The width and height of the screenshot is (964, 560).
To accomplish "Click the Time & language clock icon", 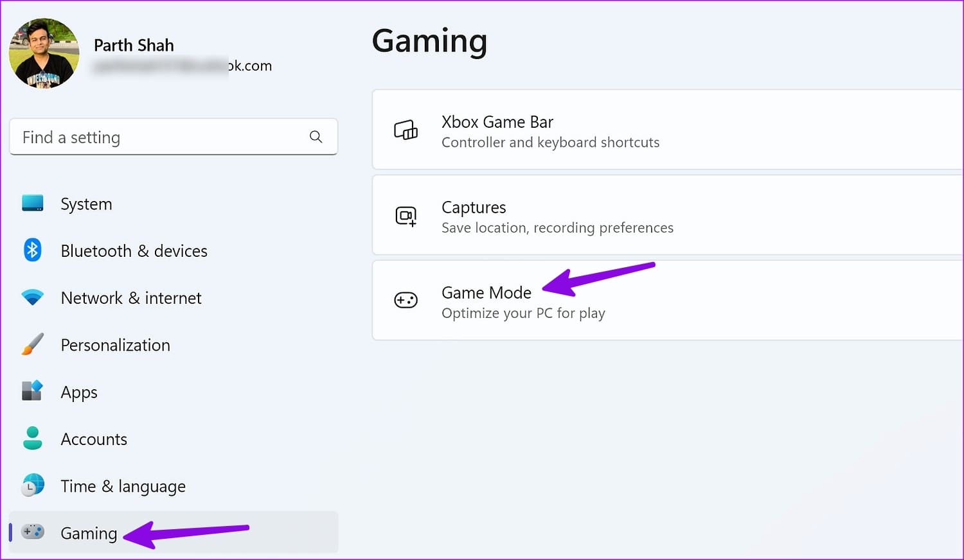I will [x=32, y=486].
